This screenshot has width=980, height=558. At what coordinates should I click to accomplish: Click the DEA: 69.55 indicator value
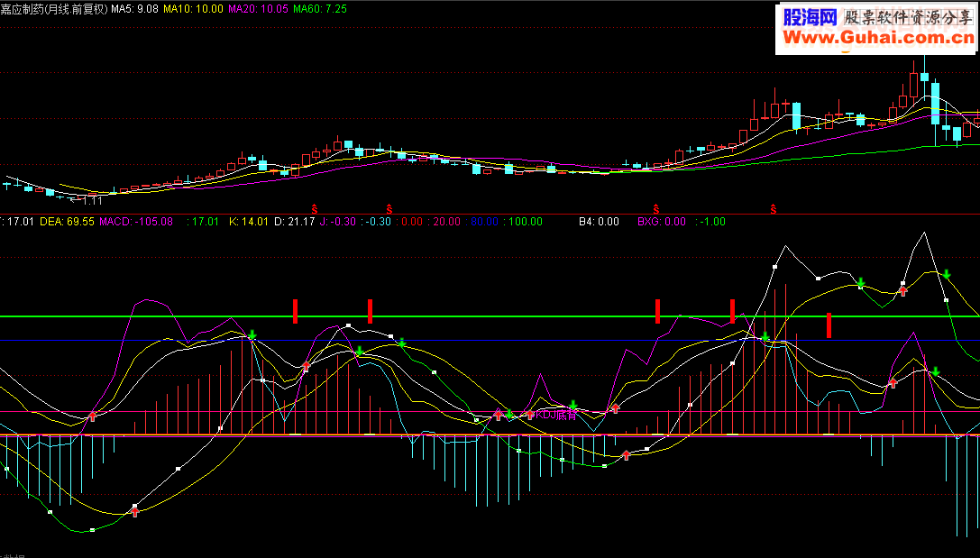tap(67, 222)
